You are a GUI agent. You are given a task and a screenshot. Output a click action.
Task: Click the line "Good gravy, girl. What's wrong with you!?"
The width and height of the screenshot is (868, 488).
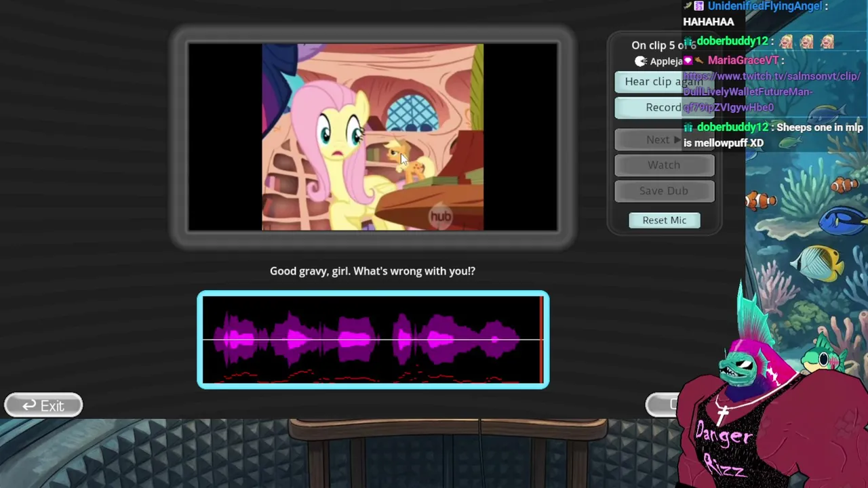pos(372,271)
